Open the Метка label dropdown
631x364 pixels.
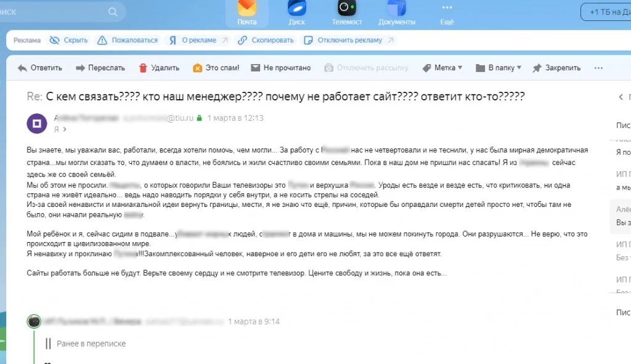point(442,68)
